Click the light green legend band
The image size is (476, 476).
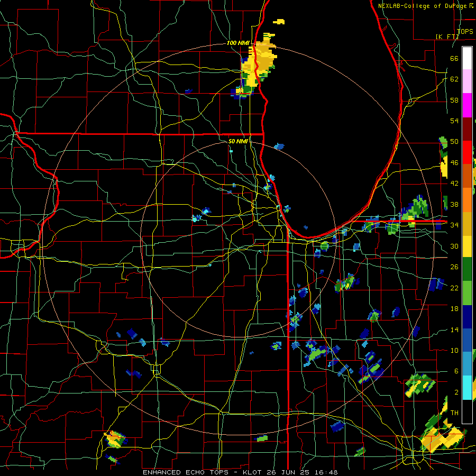(x=467, y=292)
